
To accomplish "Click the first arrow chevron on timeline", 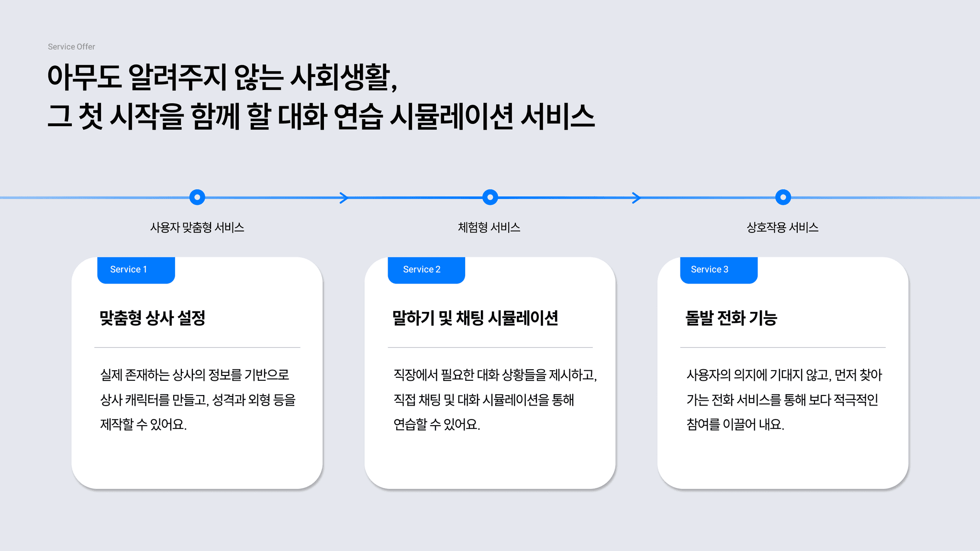I will click(x=344, y=198).
